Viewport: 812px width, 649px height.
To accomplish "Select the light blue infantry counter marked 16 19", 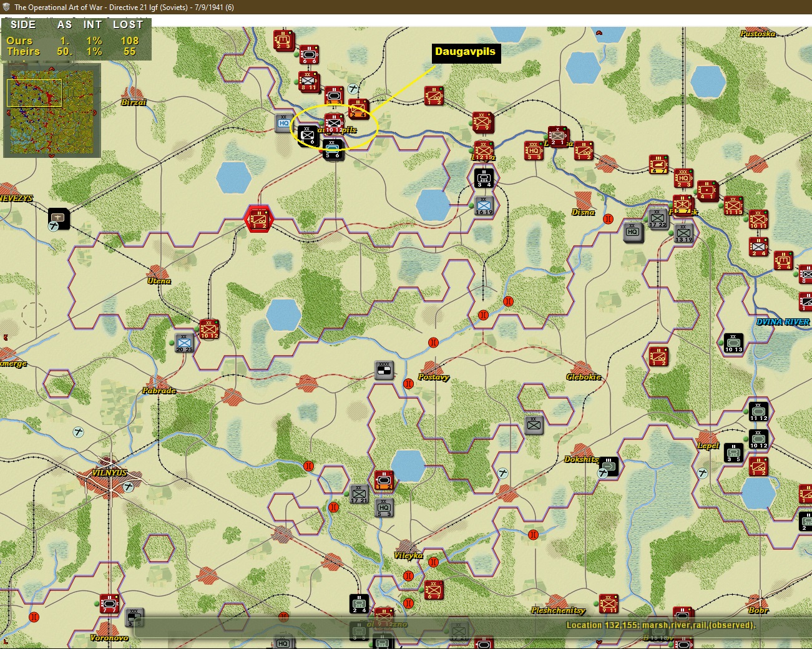I will click(x=484, y=206).
